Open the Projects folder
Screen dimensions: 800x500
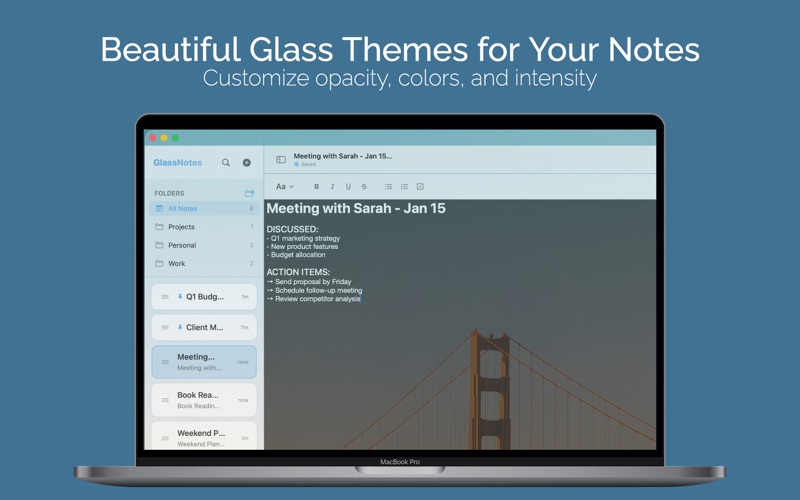pos(204,227)
